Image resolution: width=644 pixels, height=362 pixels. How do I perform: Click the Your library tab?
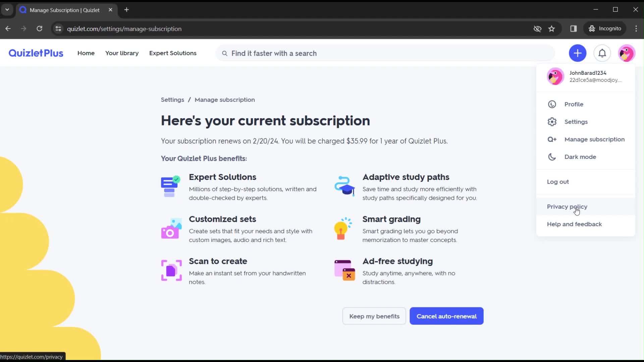tap(122, 53)
